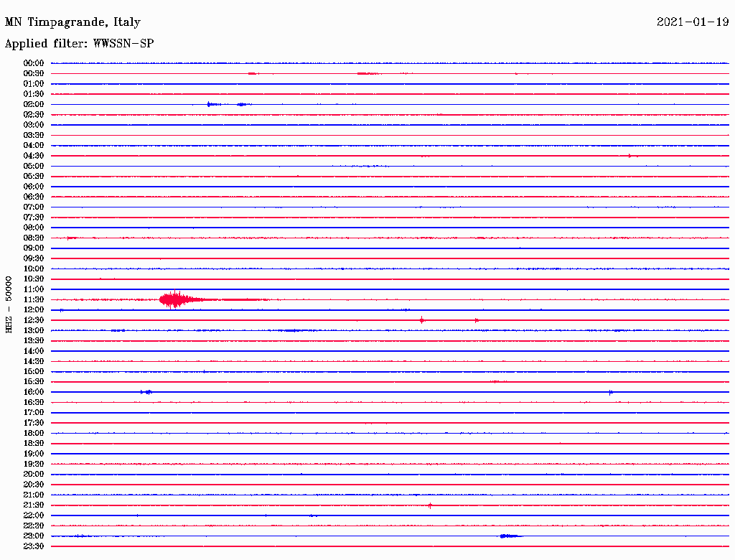Viewport: 735px width, 560px height.
Task: Click the 15:00 time label
Action: click(x=34, y=371)
